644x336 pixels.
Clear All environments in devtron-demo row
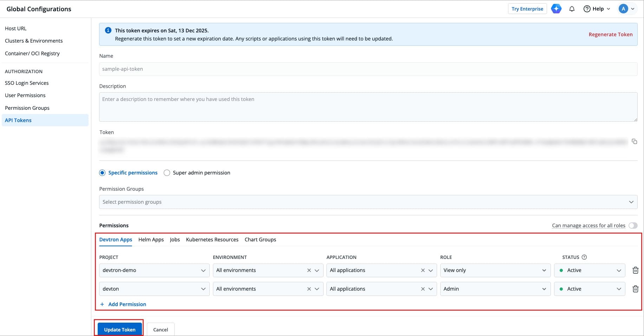[309, 270]
